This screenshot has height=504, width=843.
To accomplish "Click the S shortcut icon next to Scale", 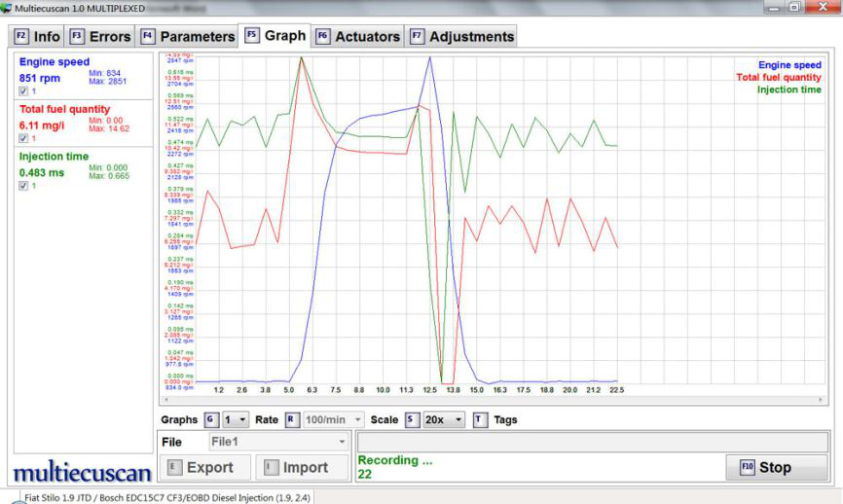I will (x=411, y=420).
